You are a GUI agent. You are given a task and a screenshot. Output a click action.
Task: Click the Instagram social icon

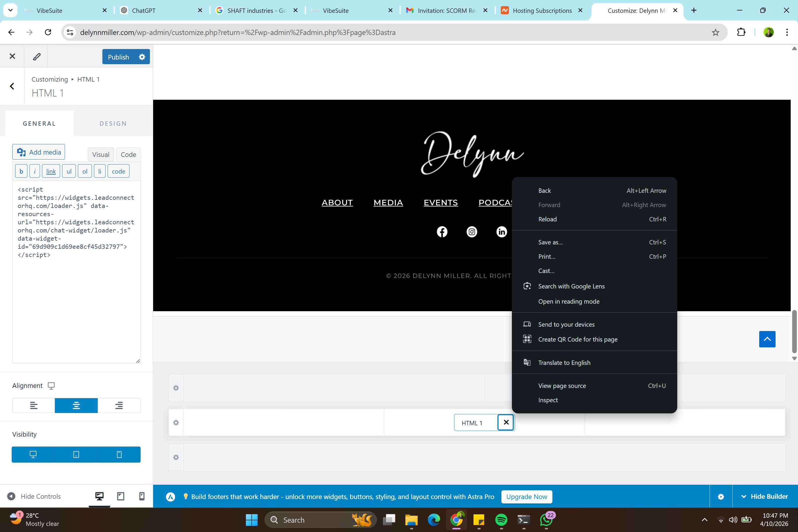point(472,232)
